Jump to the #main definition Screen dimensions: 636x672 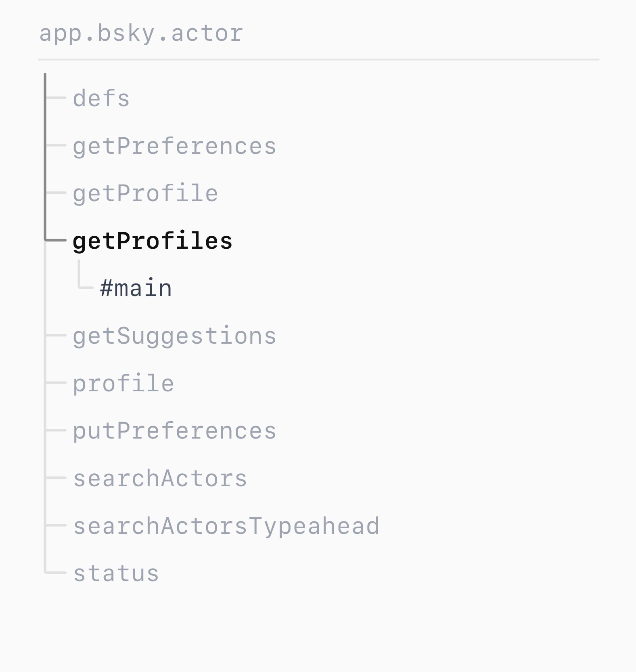136,288
